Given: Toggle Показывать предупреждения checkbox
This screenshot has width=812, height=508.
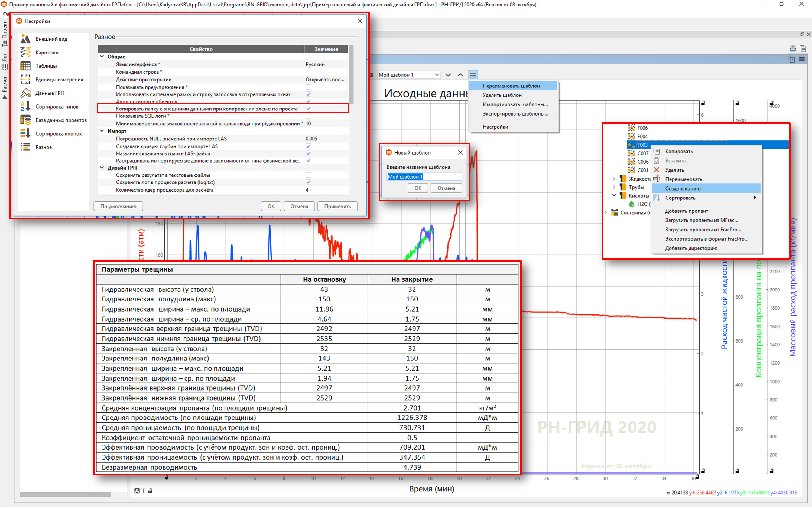Looking at the screenshot, I should click(x=308, y=87).
